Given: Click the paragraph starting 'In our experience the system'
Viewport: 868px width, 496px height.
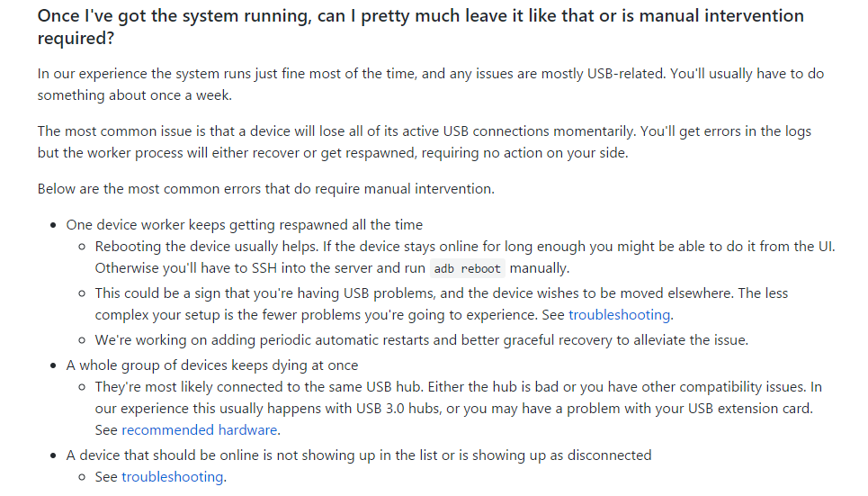Looking at the screenshot, I should (431, 85).
